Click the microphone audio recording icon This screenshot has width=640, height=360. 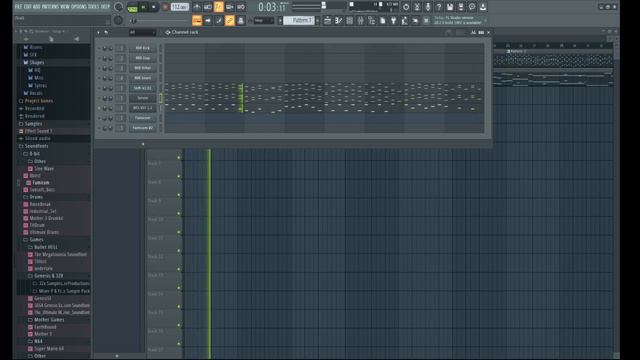(x=428, y=7)
